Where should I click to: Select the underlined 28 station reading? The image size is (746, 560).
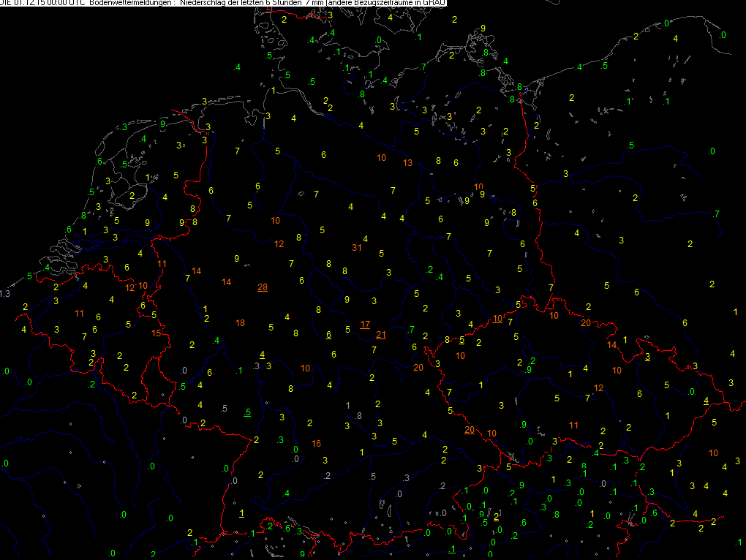pyautogui.click(x=262, y=287)
